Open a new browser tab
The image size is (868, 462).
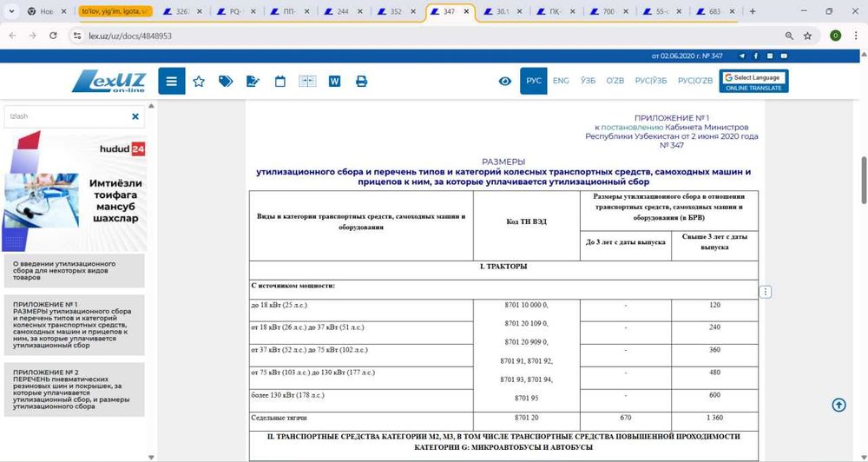tap(753, 11)
